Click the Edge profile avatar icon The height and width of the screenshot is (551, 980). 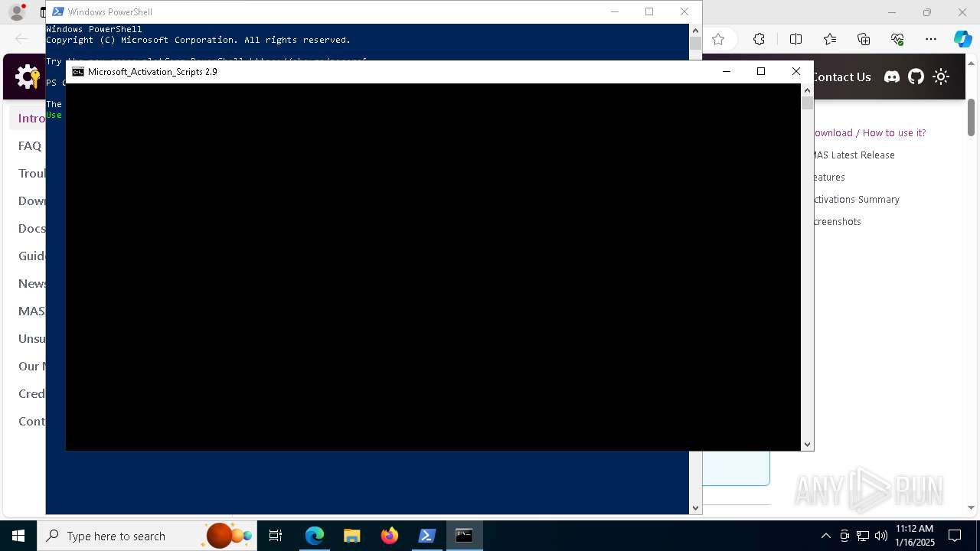[17, 12]
